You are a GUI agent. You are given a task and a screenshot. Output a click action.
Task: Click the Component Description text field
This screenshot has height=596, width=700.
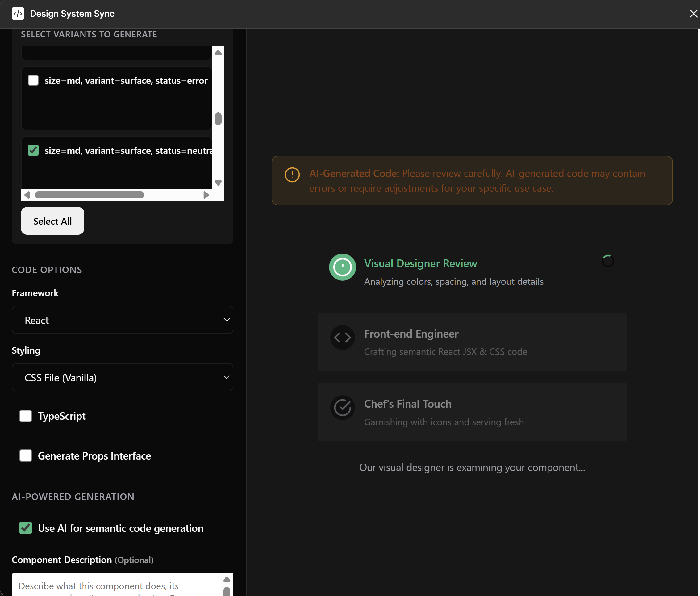tap(115, 585)
